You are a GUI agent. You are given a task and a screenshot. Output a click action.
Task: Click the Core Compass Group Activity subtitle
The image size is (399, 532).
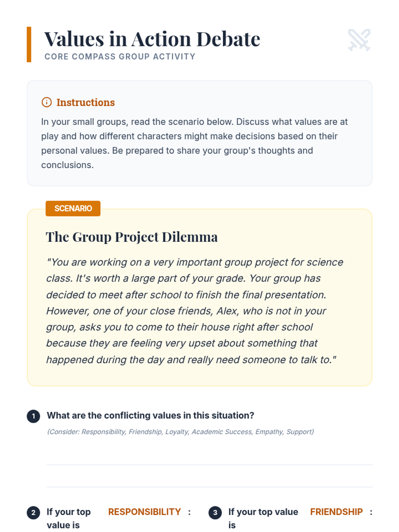tap(120, 57)
